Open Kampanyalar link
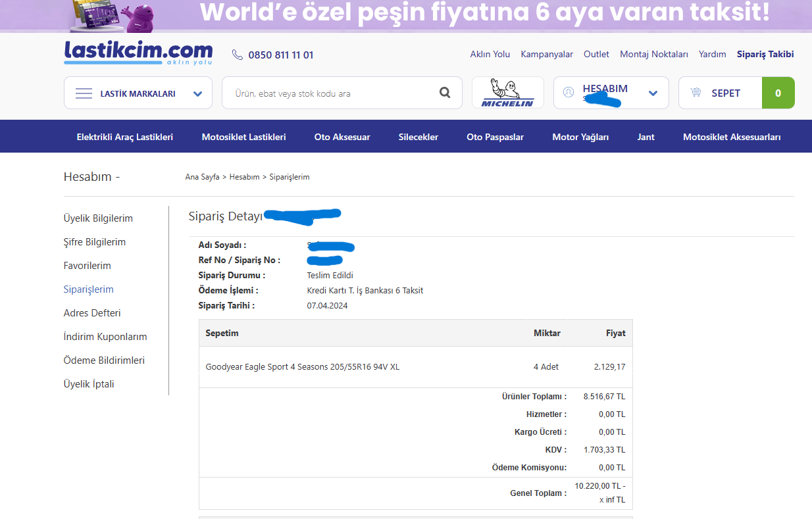This screenshot has height=519, width=812. coord(547,54)
